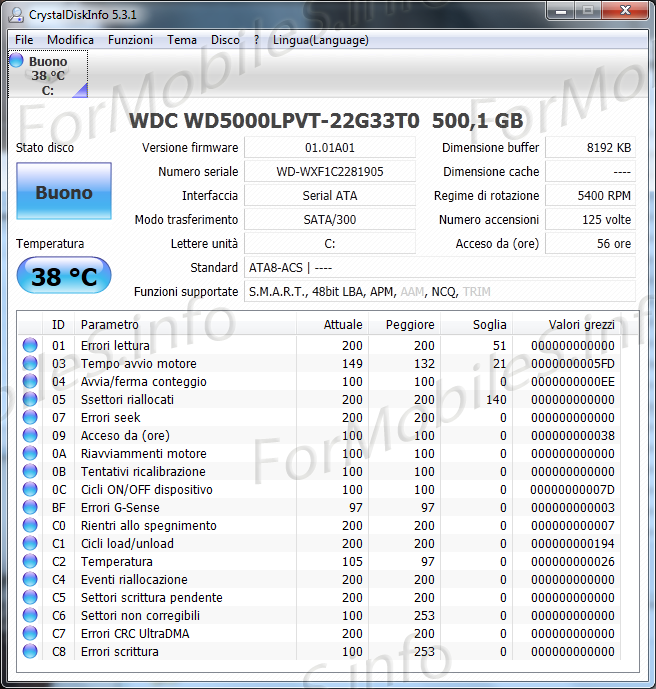Open the Tema menu
656x689 pixels.
182,40
